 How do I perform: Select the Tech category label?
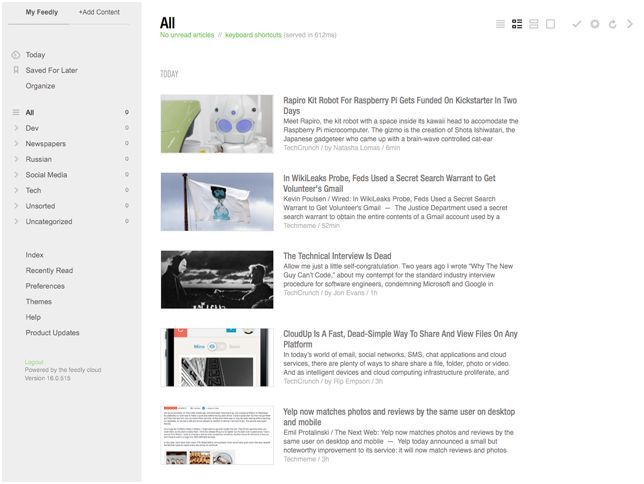(x=33, y=191)
